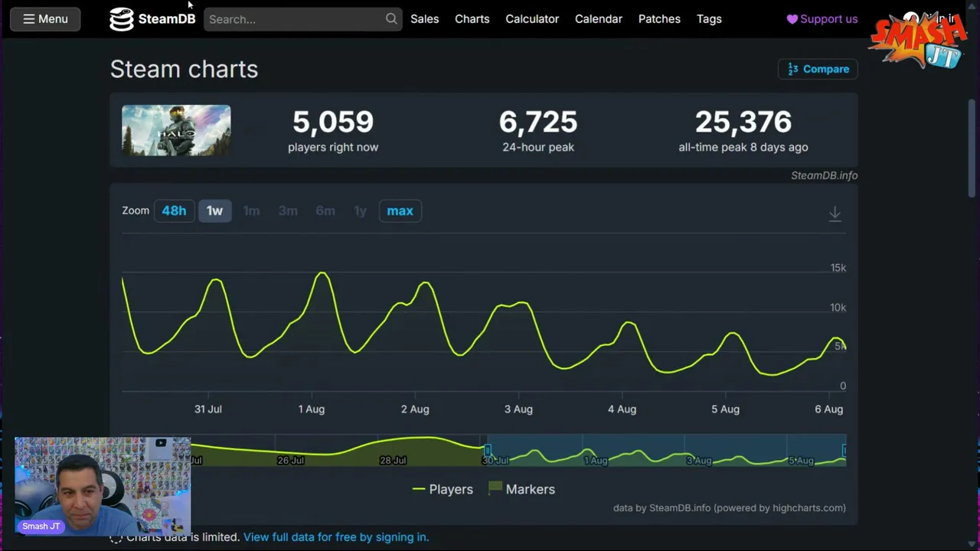Click the 'Zoom' label
The height and width of the screenshot is (551, 980).
click(136, 210)
